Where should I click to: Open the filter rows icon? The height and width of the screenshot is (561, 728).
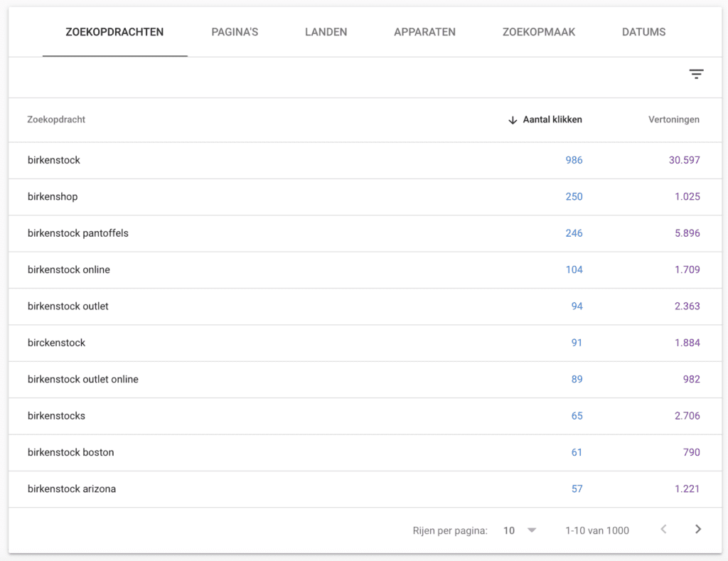(696, 74)
